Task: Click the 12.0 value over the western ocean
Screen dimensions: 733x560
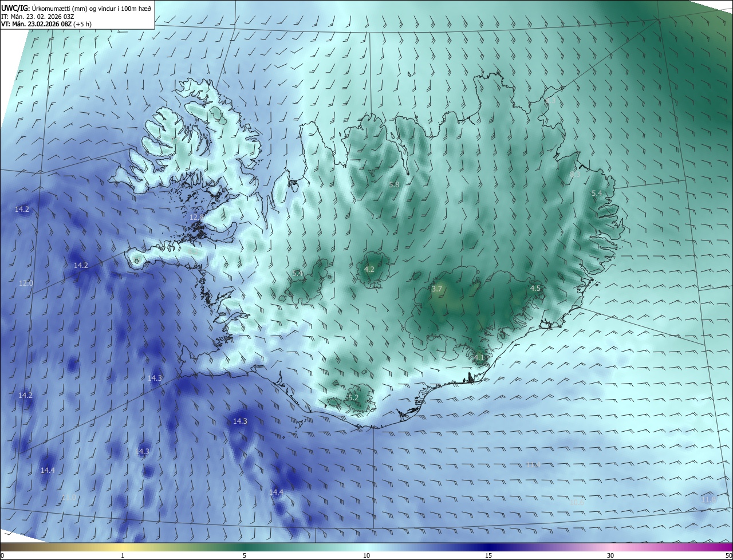Action: coord(26,283)
